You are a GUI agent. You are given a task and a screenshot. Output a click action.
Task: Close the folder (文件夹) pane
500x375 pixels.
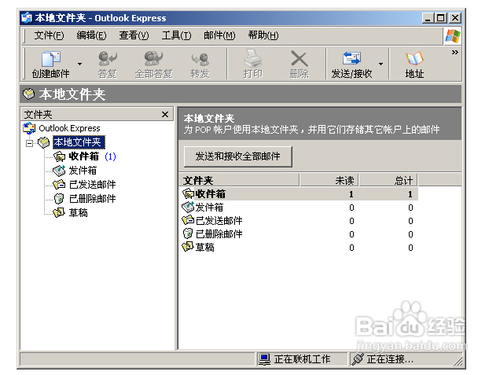[x=165, y=114]
